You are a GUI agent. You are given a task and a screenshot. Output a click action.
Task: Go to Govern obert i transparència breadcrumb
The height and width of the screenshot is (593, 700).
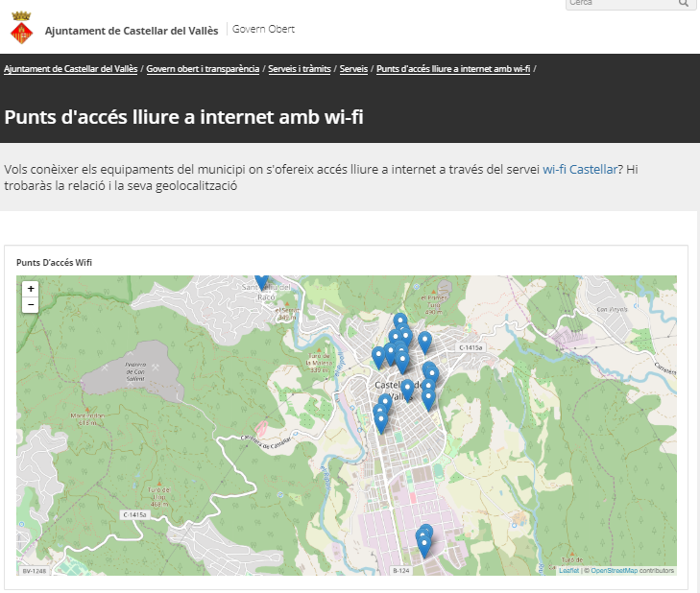(x=203, y=69)
